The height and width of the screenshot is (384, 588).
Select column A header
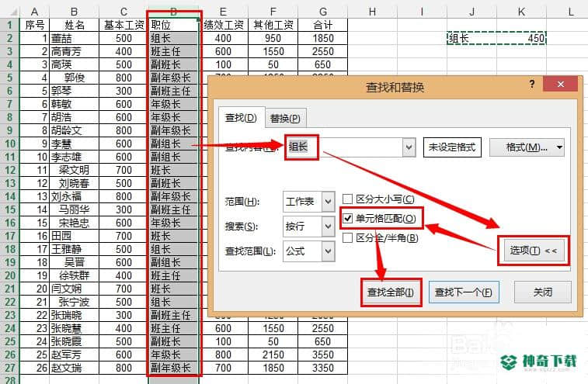[34, 12]
